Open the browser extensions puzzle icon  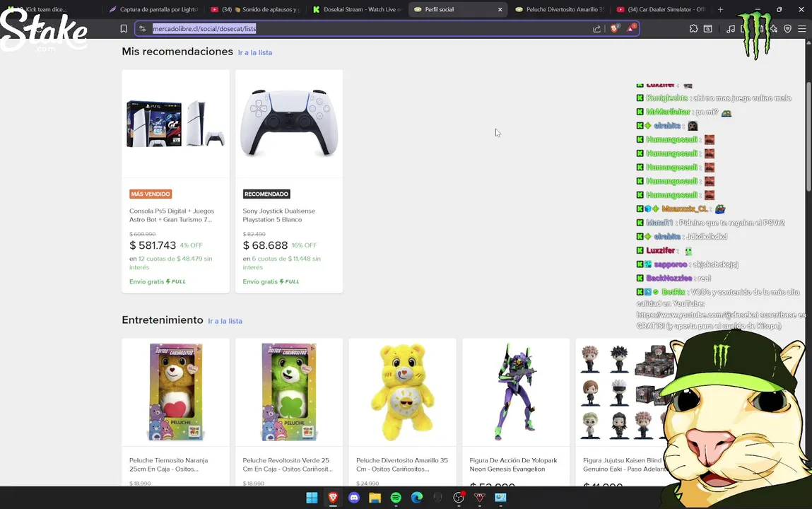693,29
